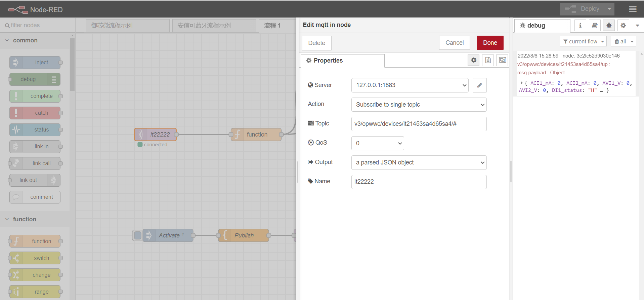Select the link in node in palette
644x300 pixels.
(x=35, y=147)
